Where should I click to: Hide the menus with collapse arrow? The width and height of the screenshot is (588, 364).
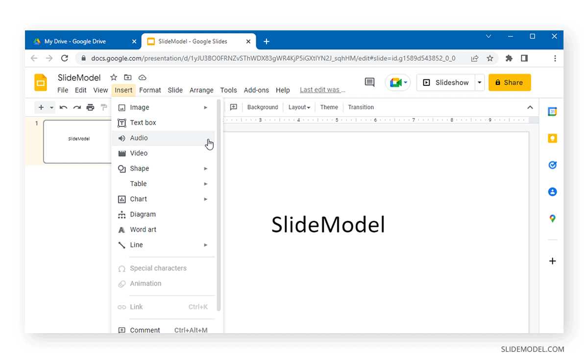530,107
